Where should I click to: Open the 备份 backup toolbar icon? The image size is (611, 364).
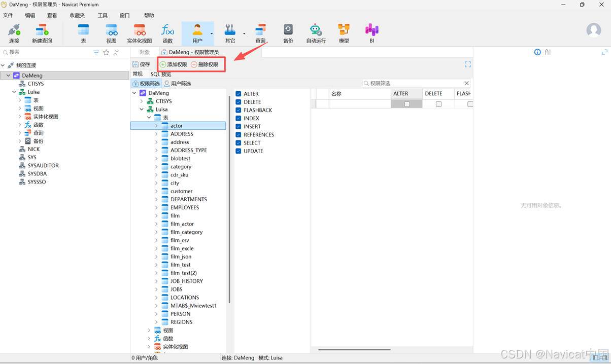[288, 33]
